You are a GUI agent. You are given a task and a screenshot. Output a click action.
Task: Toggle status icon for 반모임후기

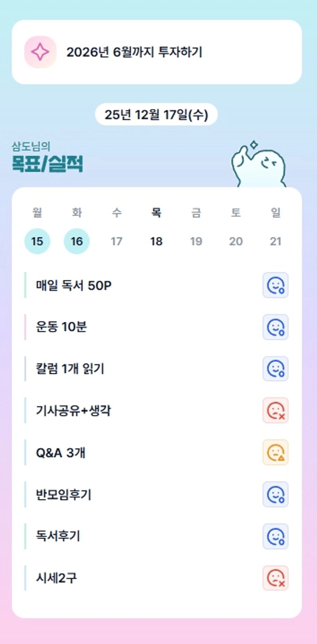[275, 494]
